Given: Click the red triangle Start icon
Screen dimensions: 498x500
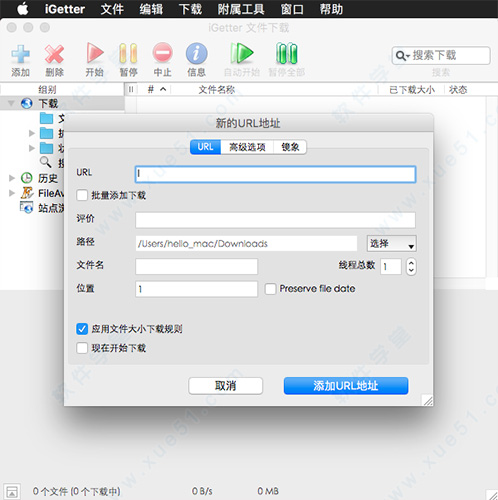Looking at the screenshot, I should 95,53.
